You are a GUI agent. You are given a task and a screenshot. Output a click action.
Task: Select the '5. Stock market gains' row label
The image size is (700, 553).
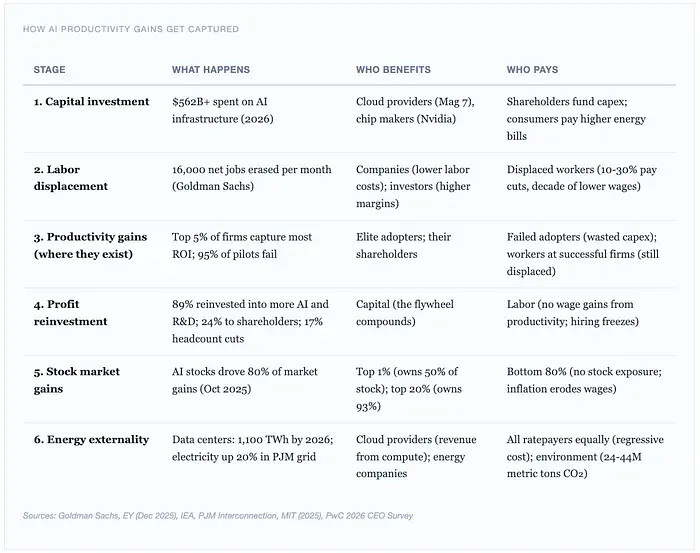(76, 380)
